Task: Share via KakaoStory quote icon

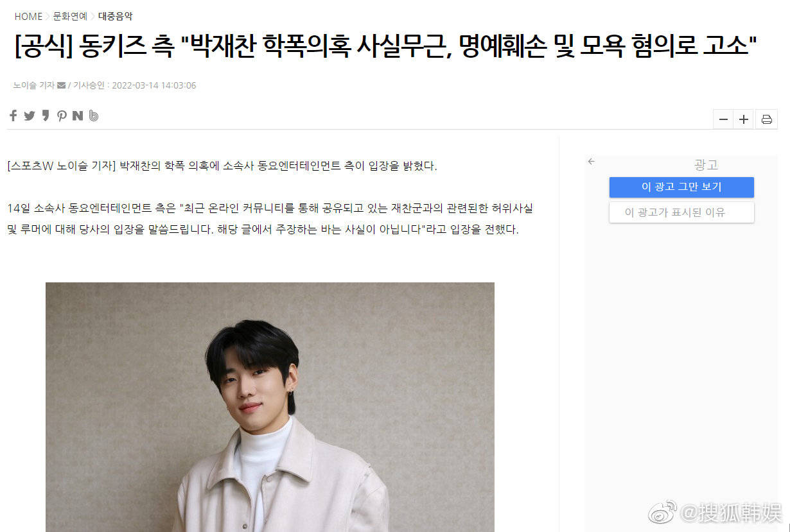Action: click(46, 116)
